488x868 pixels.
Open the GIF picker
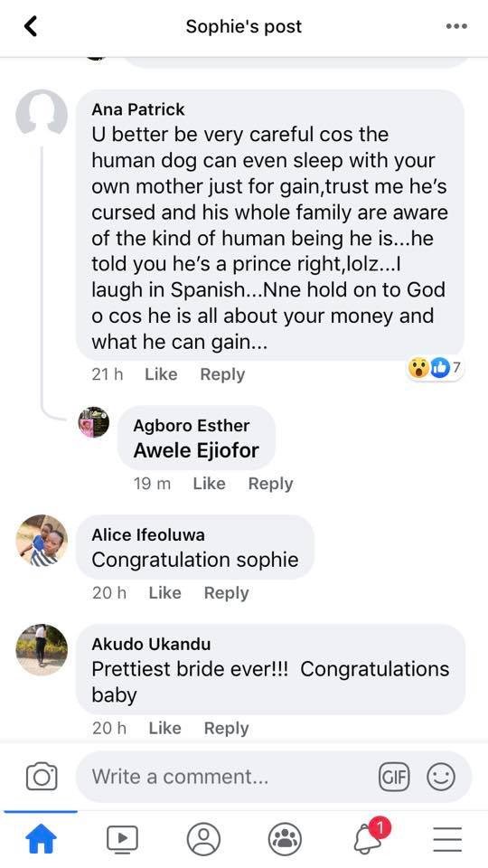pos(393,777)
